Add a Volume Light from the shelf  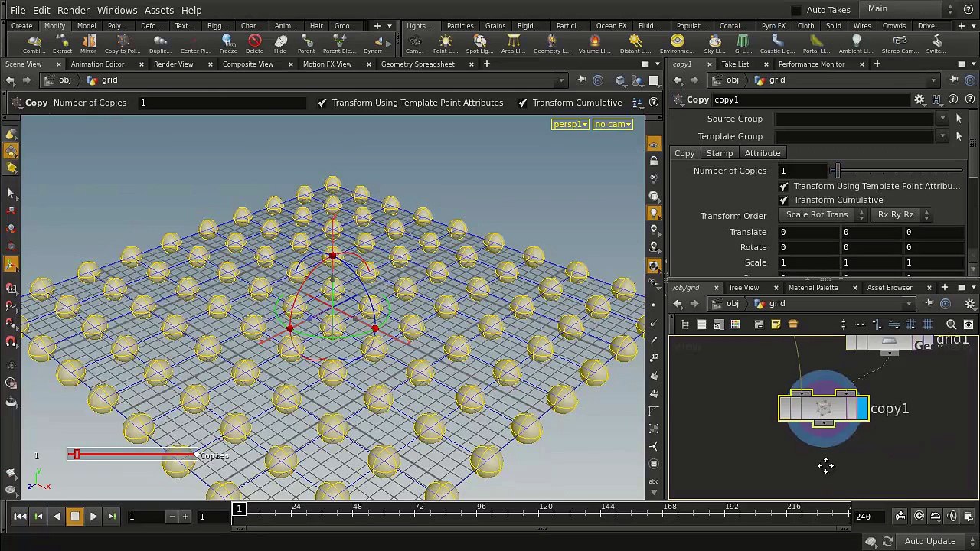(x=594, y=44)
